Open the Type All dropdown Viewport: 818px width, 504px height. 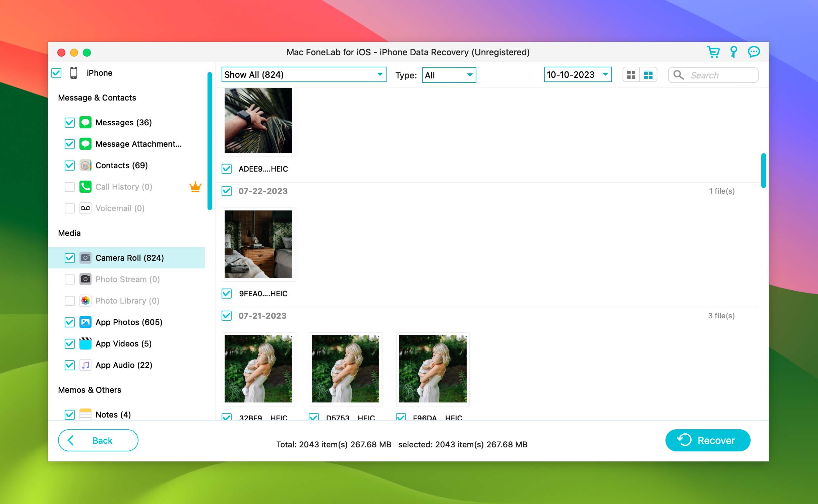tap(449, 75)
